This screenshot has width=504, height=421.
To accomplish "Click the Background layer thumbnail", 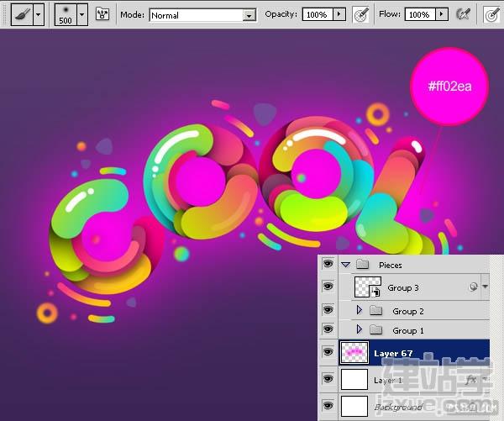I will (354, 406).
